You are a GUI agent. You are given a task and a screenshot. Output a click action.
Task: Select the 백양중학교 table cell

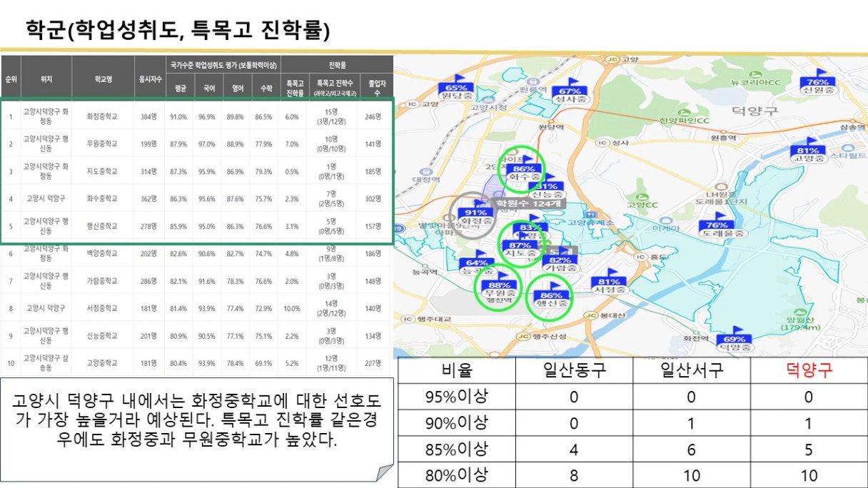103,253
